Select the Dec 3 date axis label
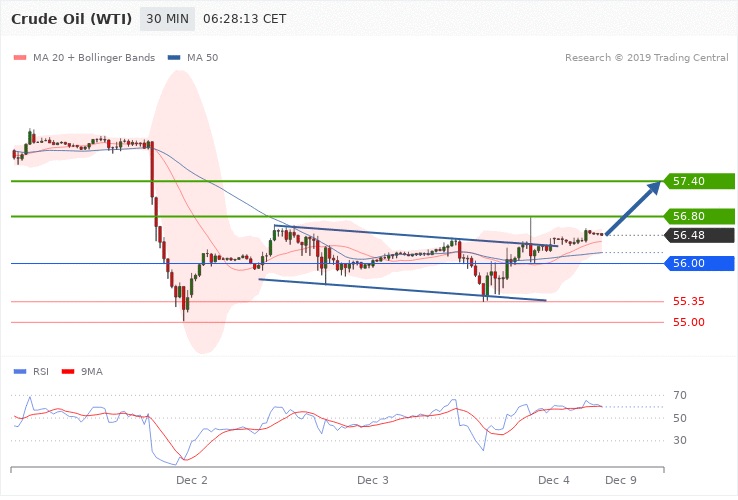 point(373,480)
